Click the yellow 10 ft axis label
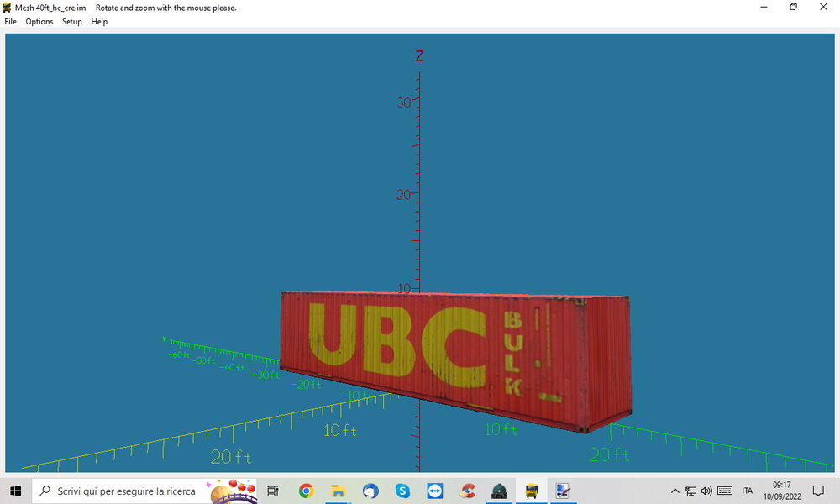840x504 pixels. [x=340, y=430]
